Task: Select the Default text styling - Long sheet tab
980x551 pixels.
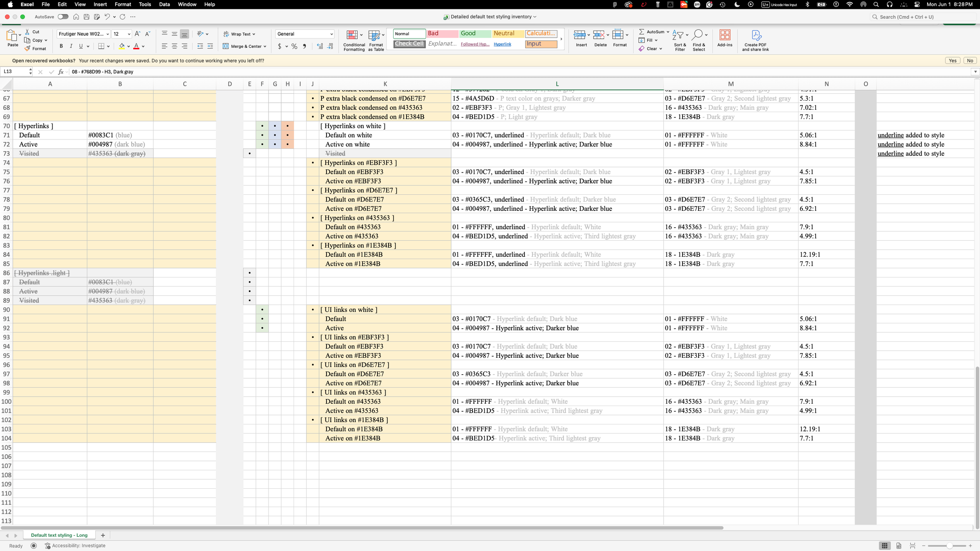Action: (59, 535)
